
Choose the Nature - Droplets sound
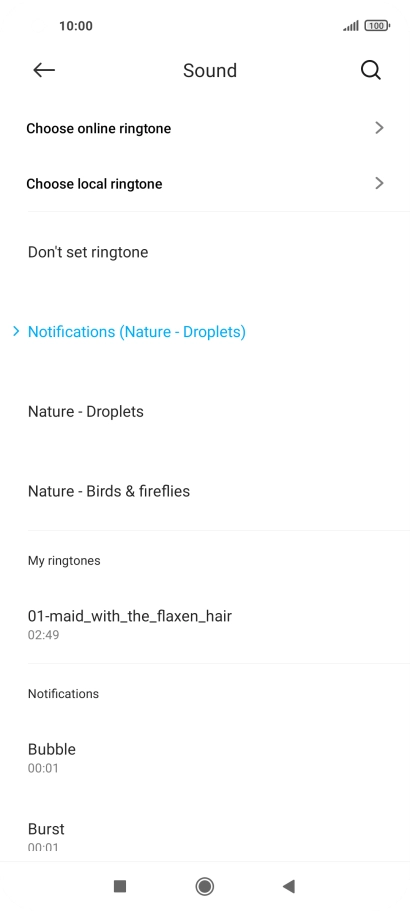click(x=205, y=411)
